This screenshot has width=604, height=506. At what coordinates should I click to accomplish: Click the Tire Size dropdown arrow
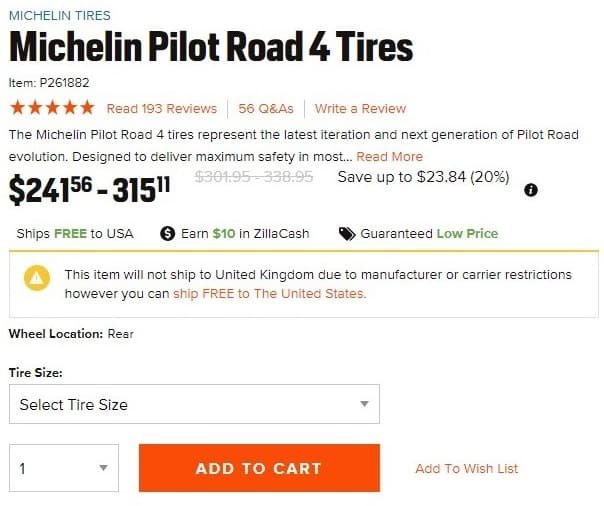click(364, 404)
